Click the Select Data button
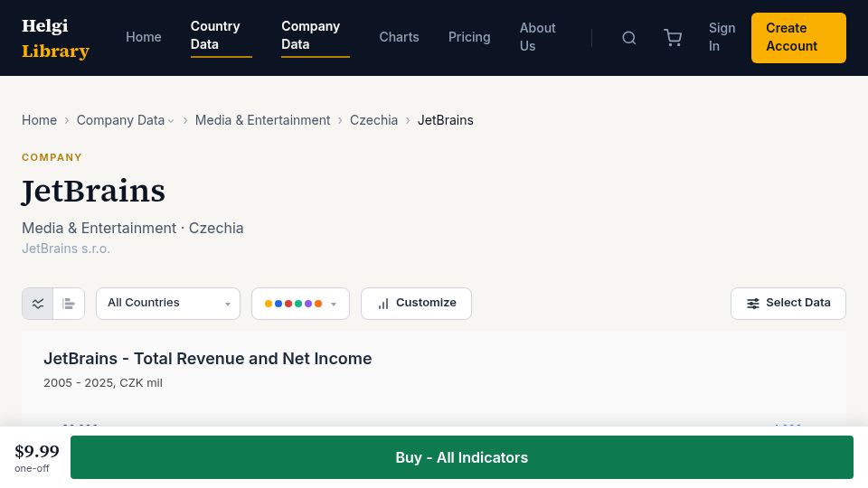This screenshot has height=488, width=868. pos(788,304)
